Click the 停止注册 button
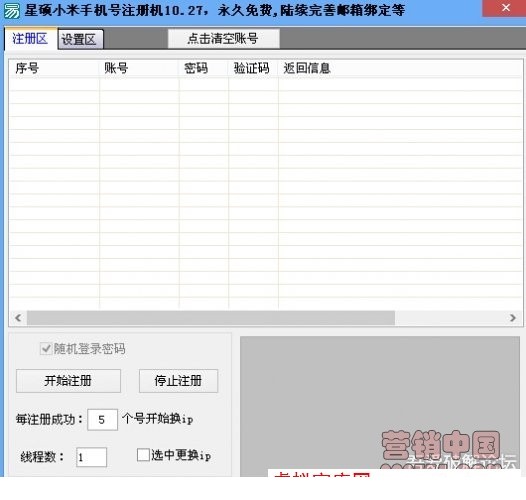 tap(178, 381)
